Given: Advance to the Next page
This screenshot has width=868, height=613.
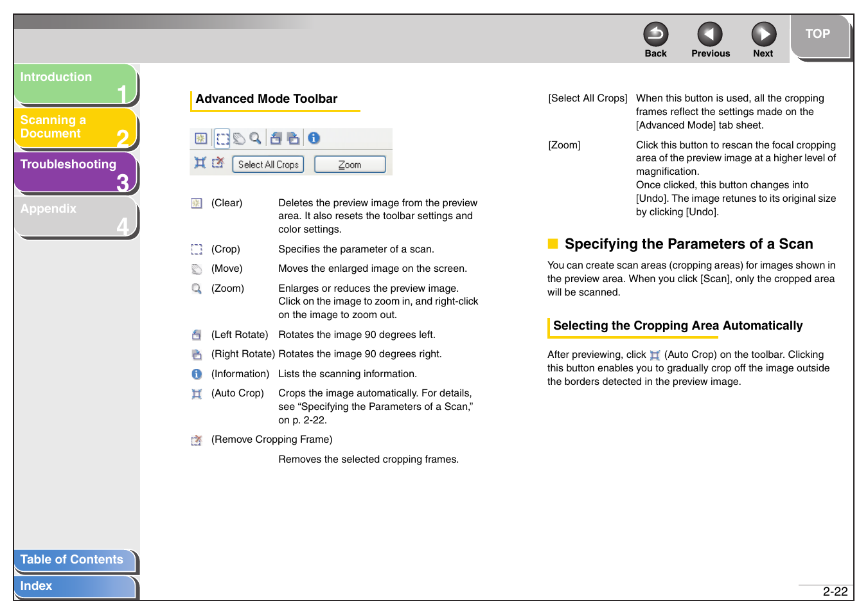Looking at the screenshot, I should click(763, 40).
